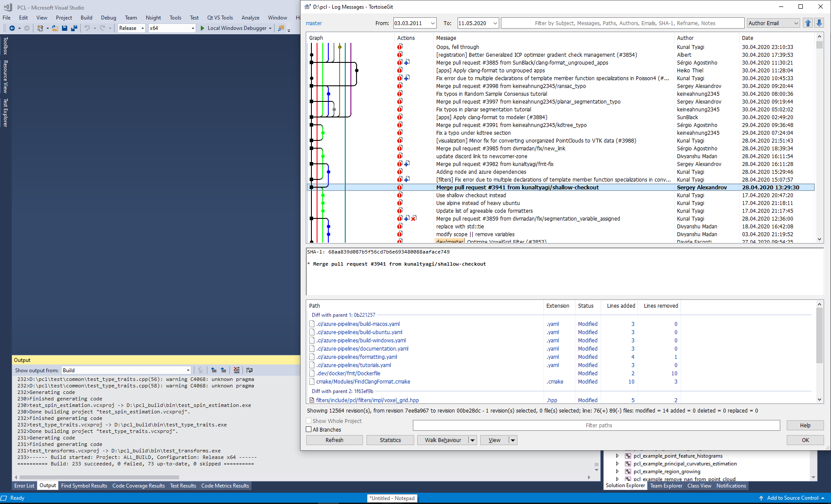Click the Undo arrow in Visual Studio toolbar
The width and height of the screenshot is (831, 504).
[87, 28]
